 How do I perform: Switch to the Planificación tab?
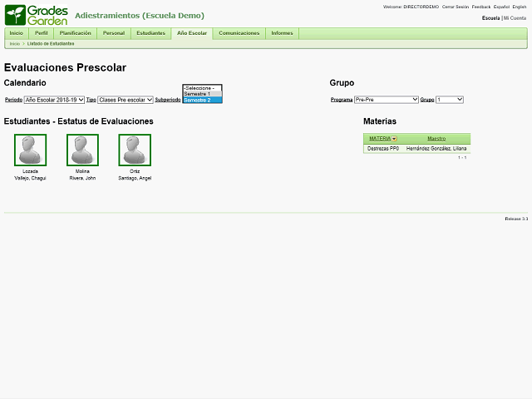tap(76, 33)
